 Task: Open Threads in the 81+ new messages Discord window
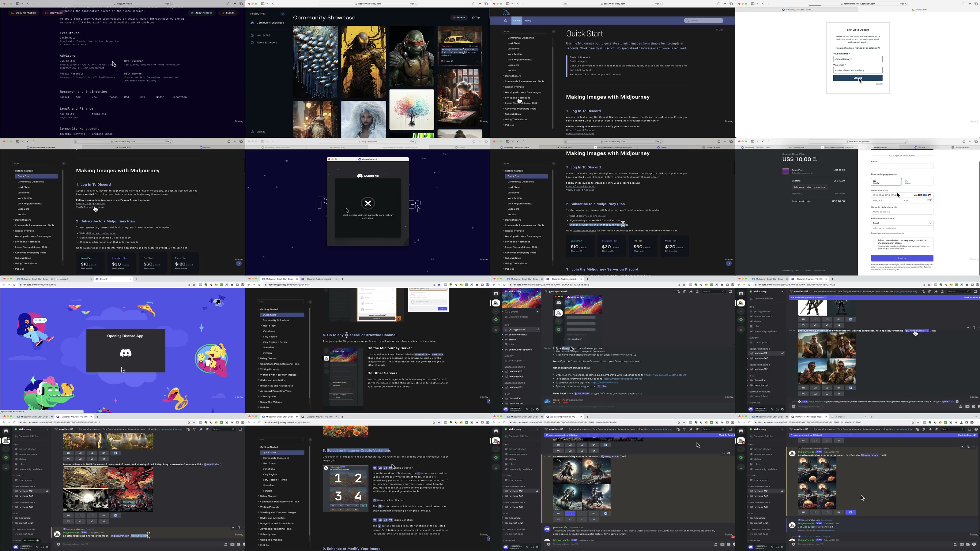(x=923, y=291)
